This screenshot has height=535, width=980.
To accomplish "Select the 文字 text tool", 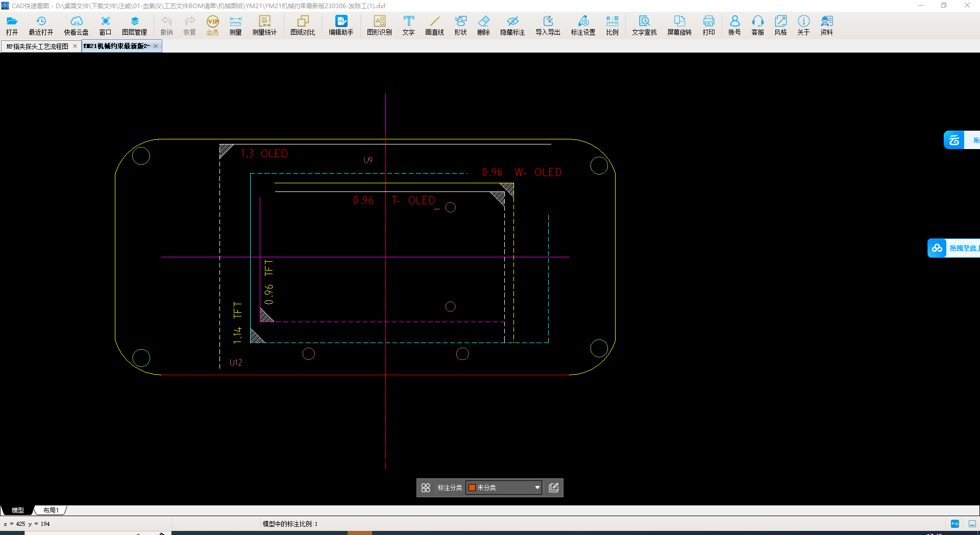I will 408,25.
